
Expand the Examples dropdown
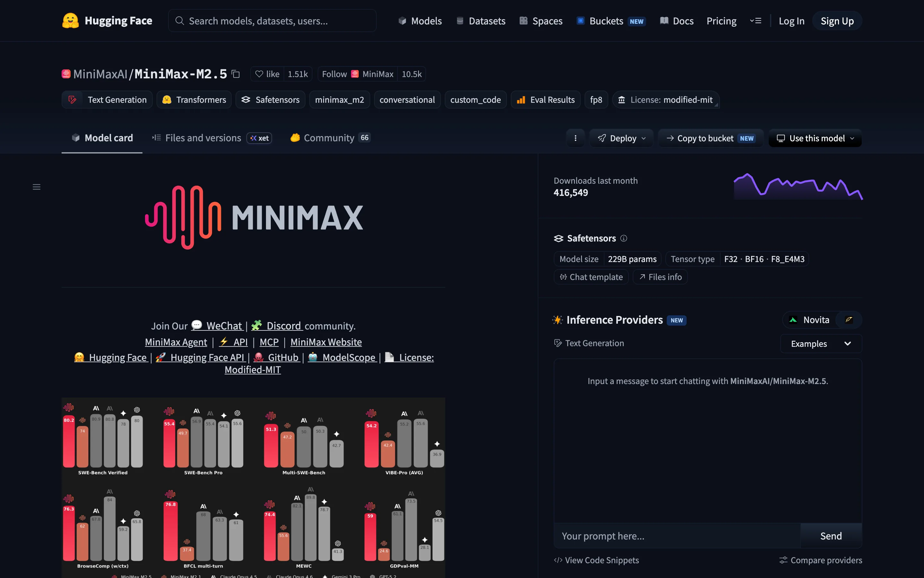821,344
